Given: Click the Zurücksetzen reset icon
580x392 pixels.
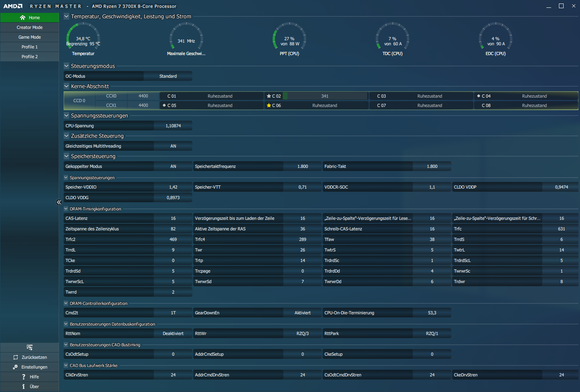Looking at the screenshot, I should pyautogui.click(x=16, y=357).
